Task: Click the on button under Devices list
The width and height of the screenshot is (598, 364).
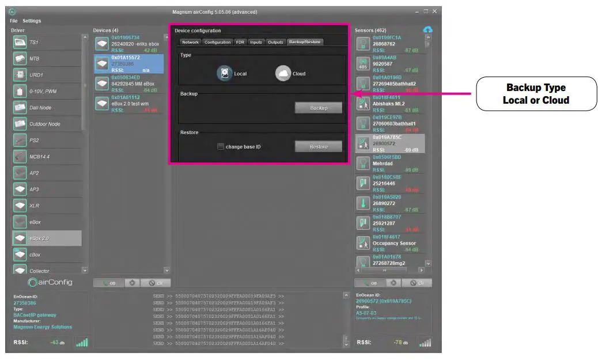Action: tap(109, 283)
